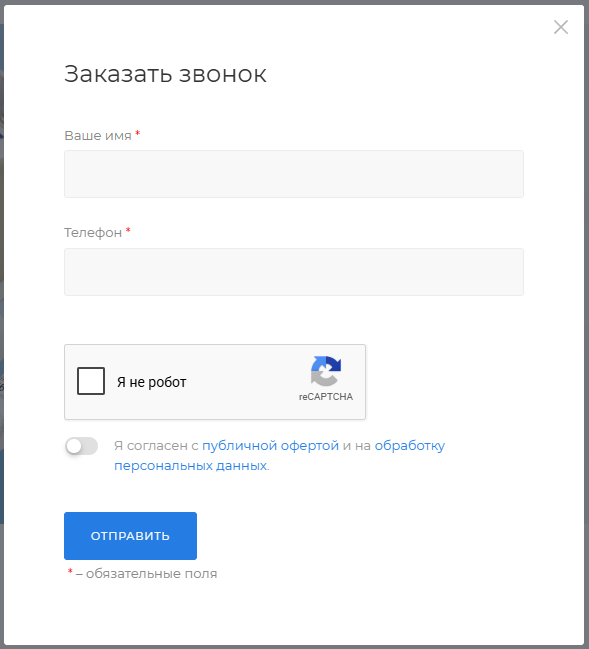This screenshot has height=649, width=589.
Task: Focus the 'Телефон' input field
Action: point(293,272)
